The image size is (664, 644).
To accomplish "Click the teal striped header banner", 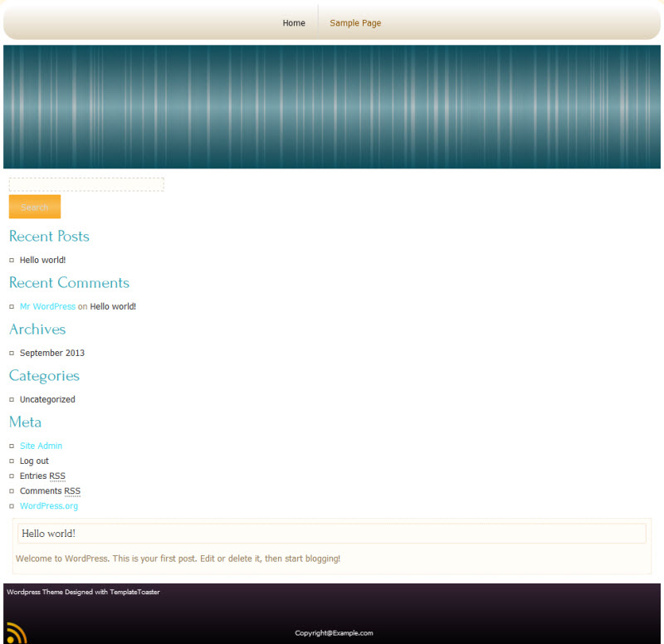I will point(332,106).
